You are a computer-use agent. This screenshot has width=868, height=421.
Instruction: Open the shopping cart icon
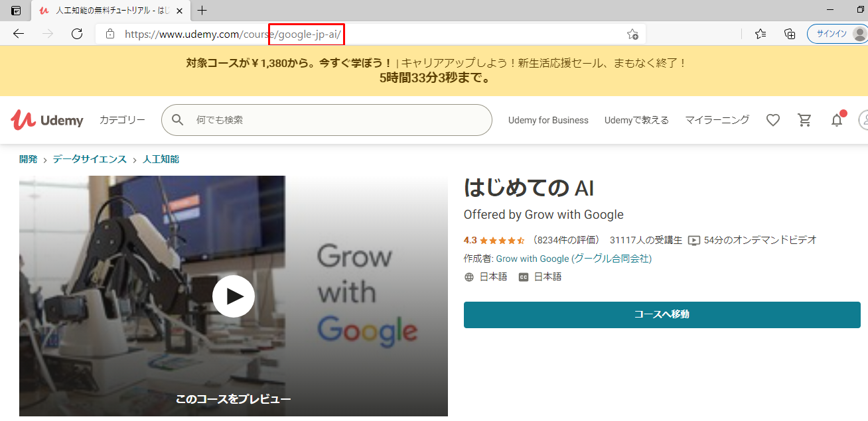click(x=804, y=120)
